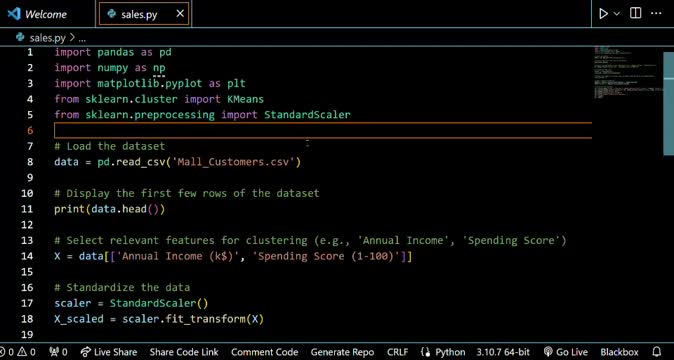Screen dimensions: 674x360
Task: Open run options dropdown arrow
Action: point(616,14)
